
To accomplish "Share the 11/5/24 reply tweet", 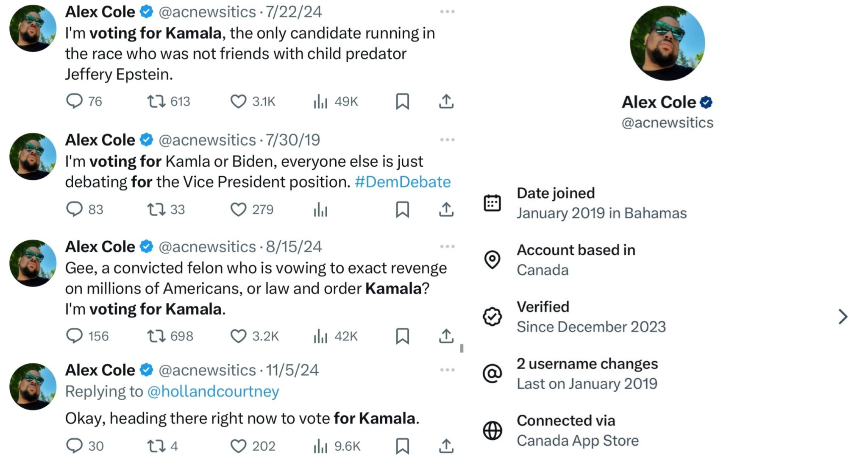I will click(446, 446).
